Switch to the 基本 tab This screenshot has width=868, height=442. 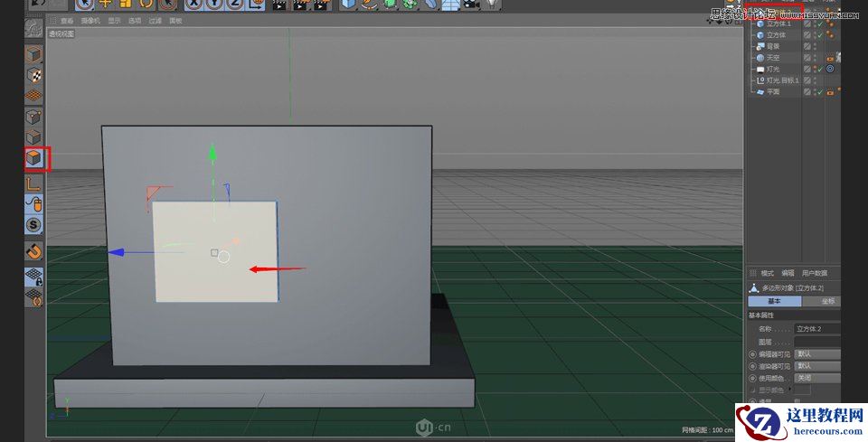pos(775,301)
